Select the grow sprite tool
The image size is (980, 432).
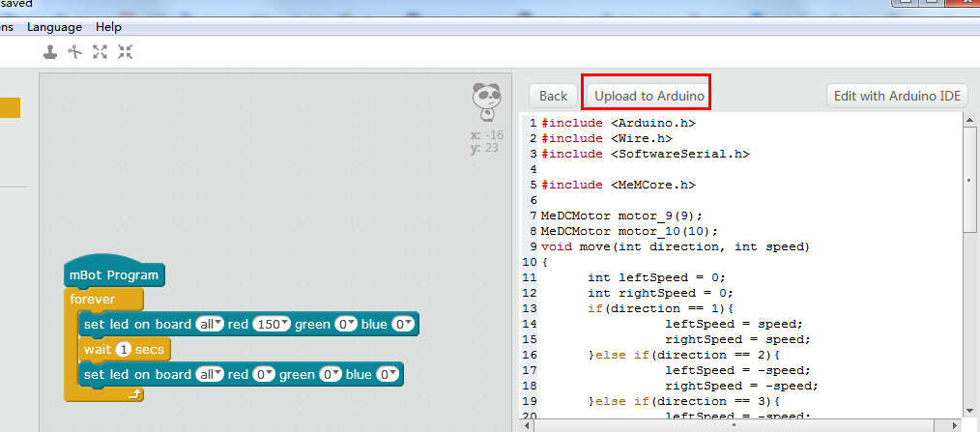pyautogui.click(x=100, y=52)
